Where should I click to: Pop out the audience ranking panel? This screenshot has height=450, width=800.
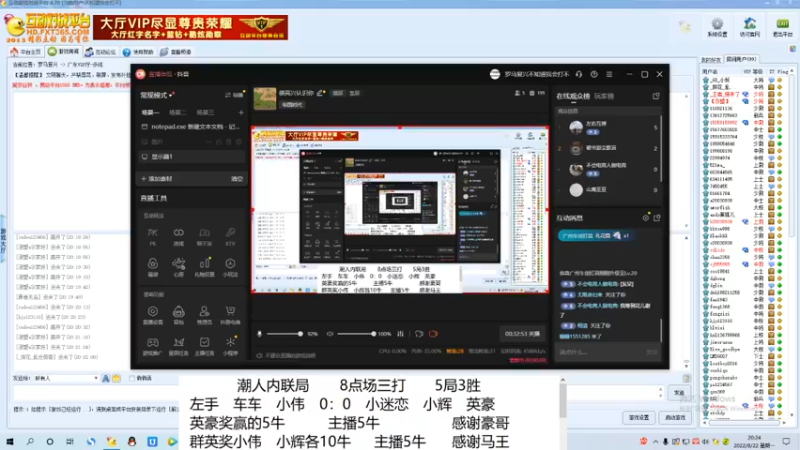(x=656, y=96)
